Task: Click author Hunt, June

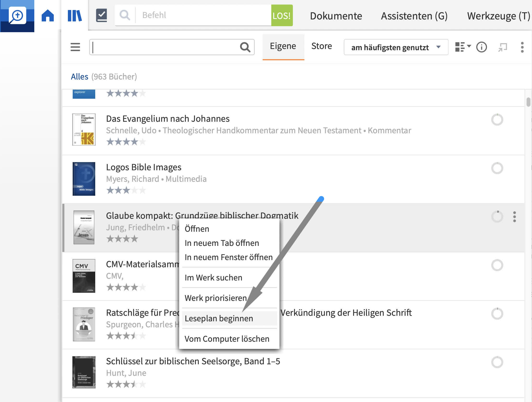Action: tap(126, 373)
